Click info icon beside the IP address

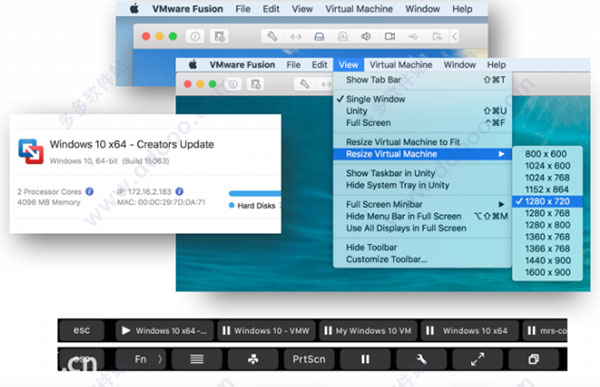179,191
